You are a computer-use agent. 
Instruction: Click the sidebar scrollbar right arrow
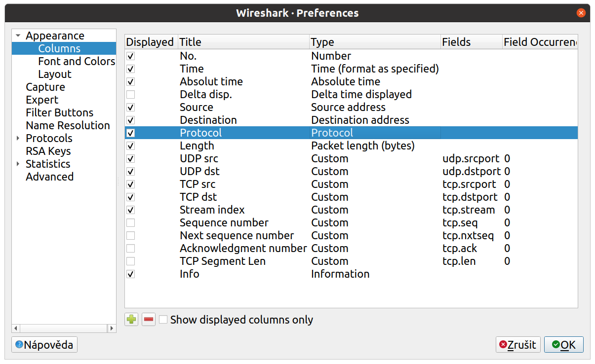pyautogui.click(x=113, y=328)
